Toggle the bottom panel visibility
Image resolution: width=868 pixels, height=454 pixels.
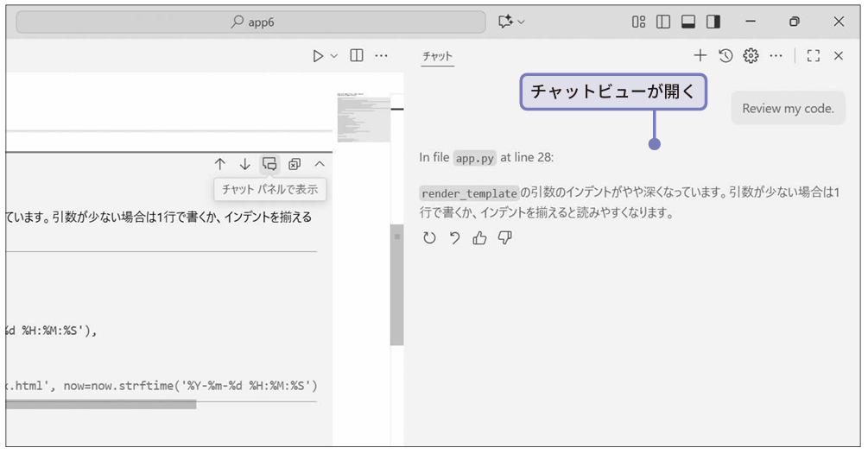pyautogui.click(x=688, y=22)
